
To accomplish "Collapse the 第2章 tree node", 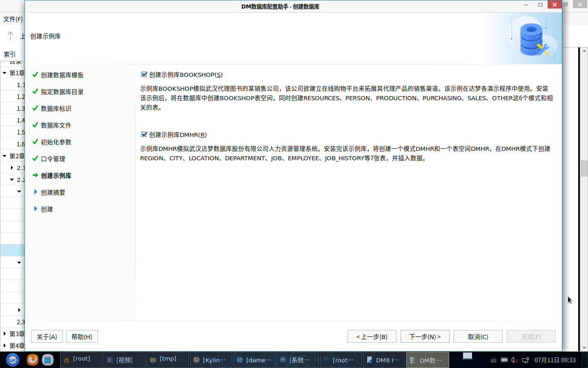I will click(x=4, y=156).
